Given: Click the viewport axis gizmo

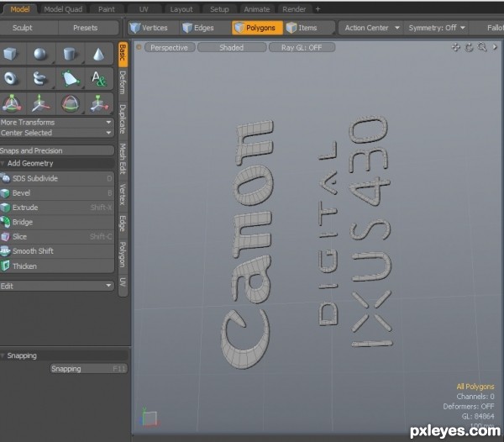Looking at the screenshot, I should (150, 417).
